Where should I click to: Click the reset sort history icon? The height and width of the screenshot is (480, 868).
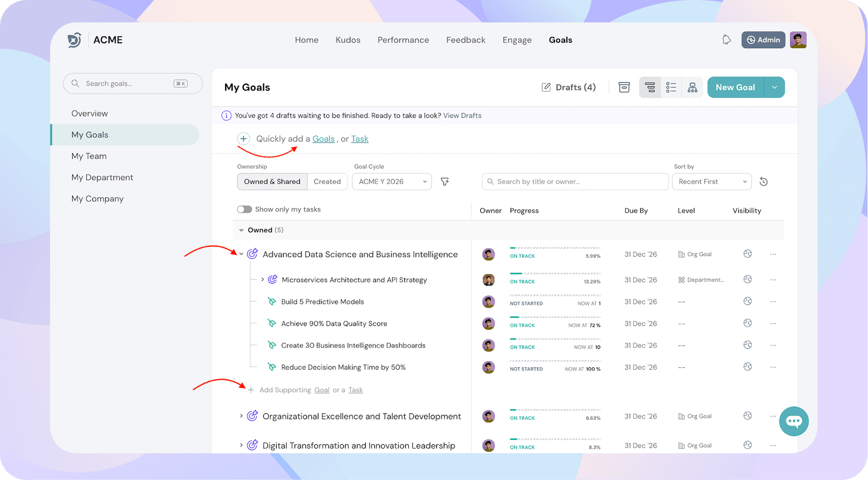tap(763, 182)
